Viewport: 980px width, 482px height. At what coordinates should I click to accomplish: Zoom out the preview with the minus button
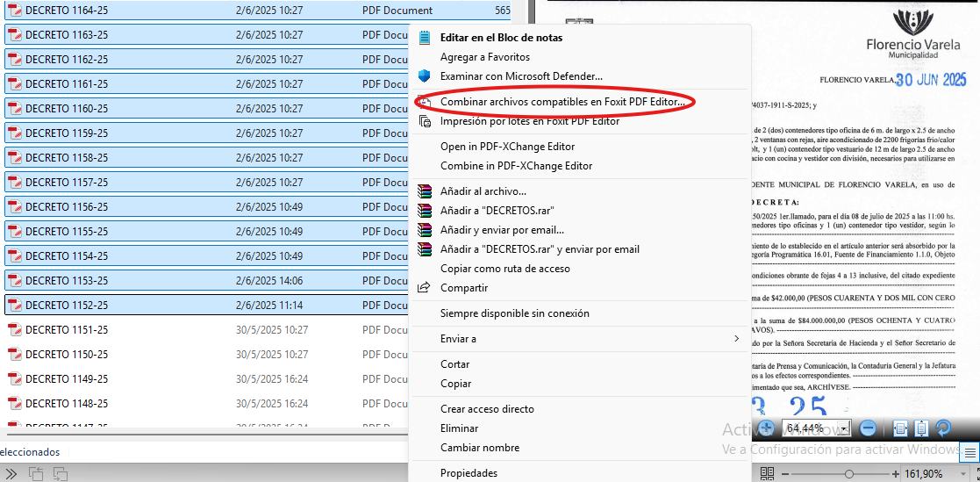(x=868, y=428)
